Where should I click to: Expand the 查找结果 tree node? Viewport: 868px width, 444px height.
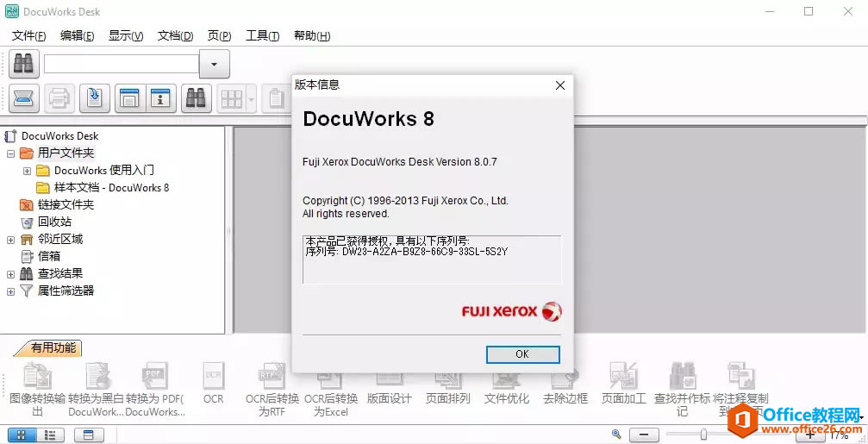pos(10,274)
